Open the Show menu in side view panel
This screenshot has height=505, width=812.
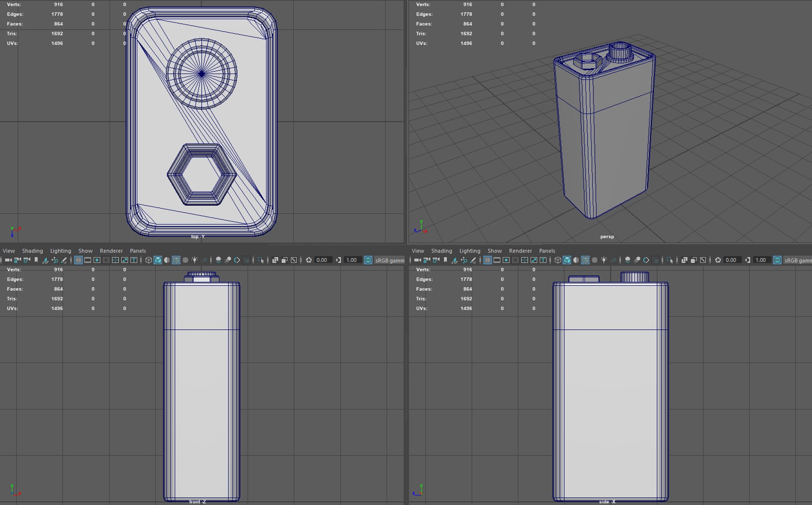click(x=495, y=251)
